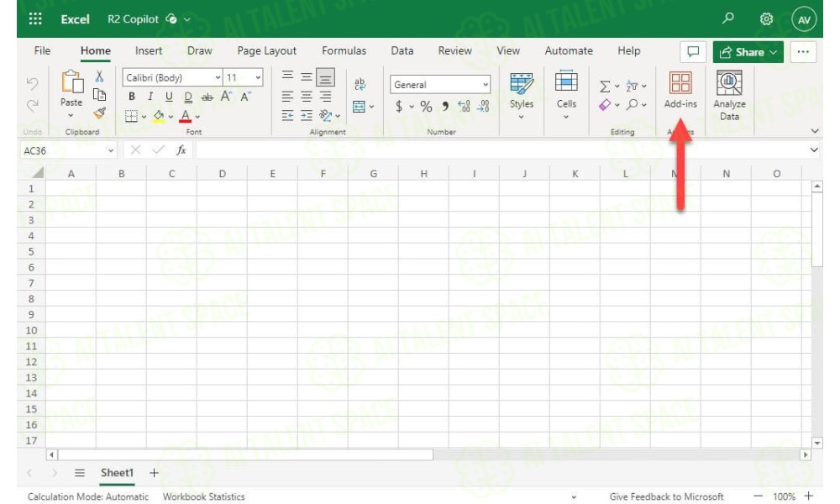Click the Name Box showing AC36
Image resolution: width=840 pixels, height=504 pixels.
coord(68,151)
